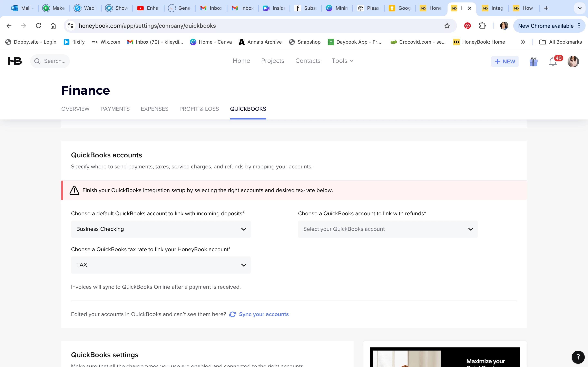
Task: Click the HoneyBook HB logo icon
Action: pos(15,61)
